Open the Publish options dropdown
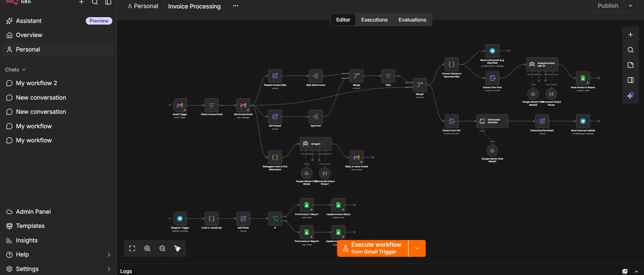Image resolution: width=644 pixels, height=275 pixels. (631, 6)
